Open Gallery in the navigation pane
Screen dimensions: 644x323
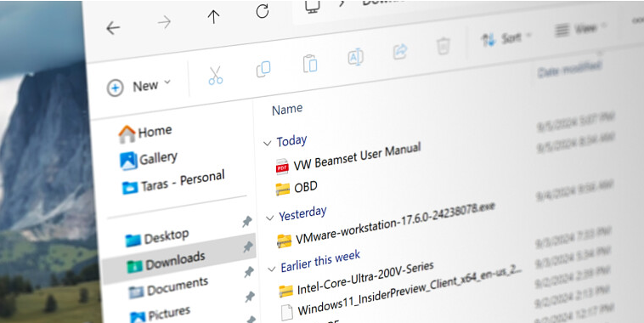coord(149,160)
